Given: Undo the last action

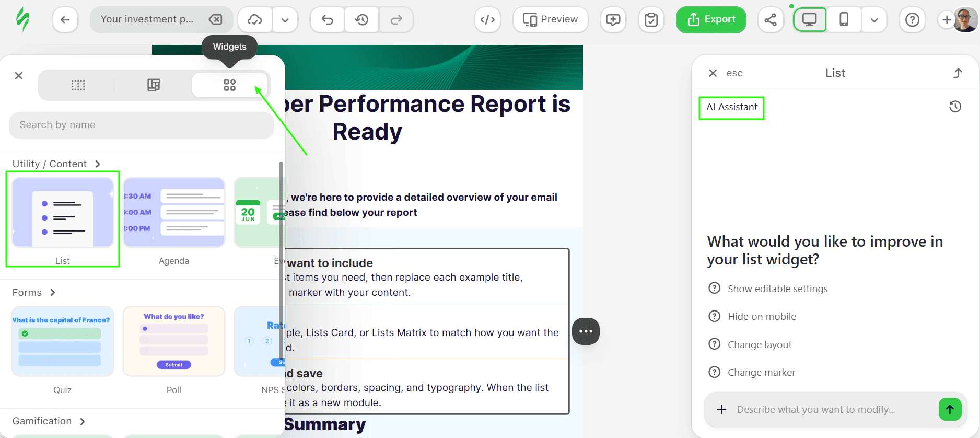Looking at the screenshot, I should click(x=328, y=20).
